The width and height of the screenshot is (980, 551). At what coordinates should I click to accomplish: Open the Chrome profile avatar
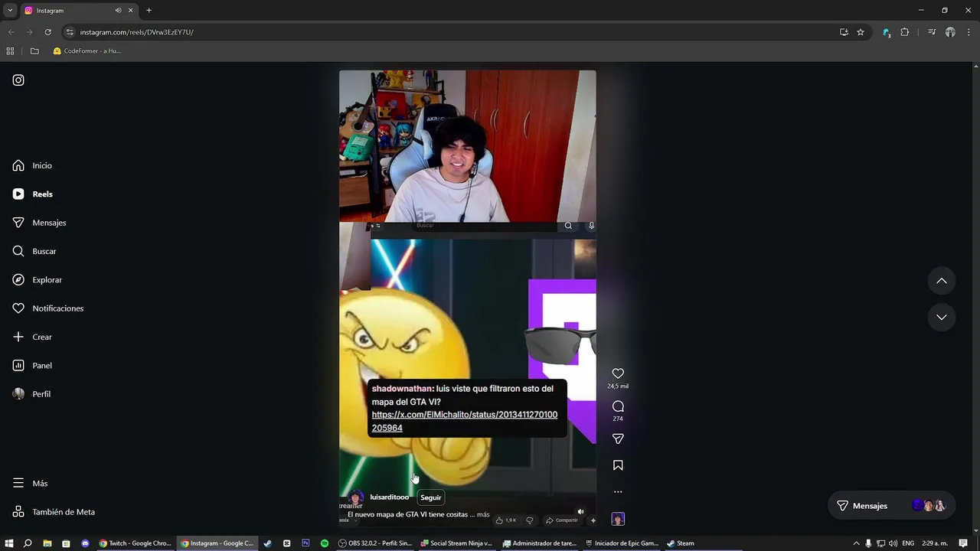point(950,32)
